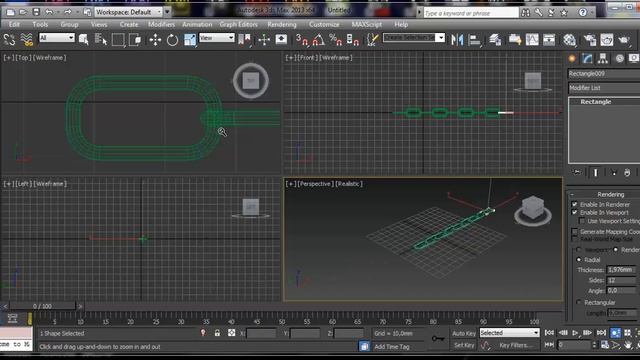
Task: Open the Animation menu
Action: tap(197, 24)
